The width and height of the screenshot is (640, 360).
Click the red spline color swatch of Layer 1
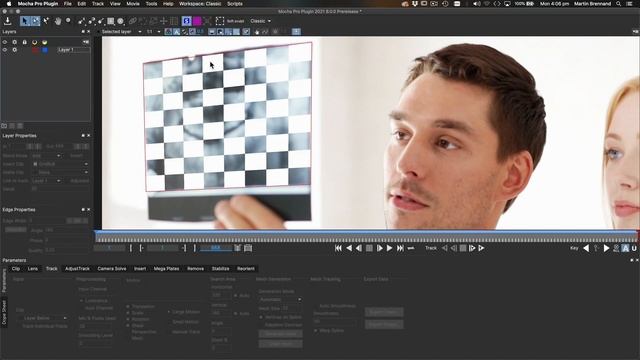35,50
